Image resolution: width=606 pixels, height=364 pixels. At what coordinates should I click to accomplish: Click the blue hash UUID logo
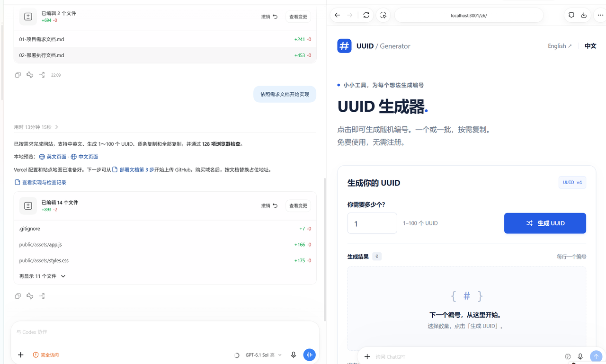pos(344,46)
